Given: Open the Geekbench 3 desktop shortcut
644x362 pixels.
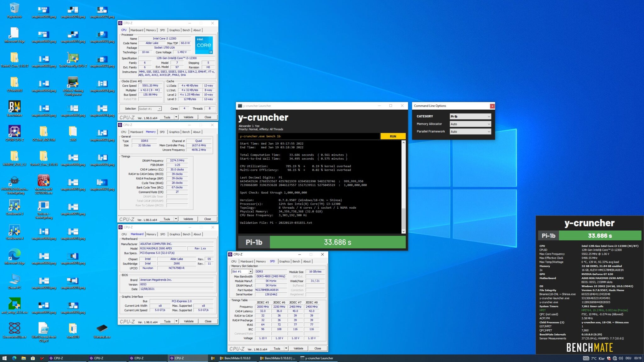Looking at the screenshot, I should (x=14, y=207).
